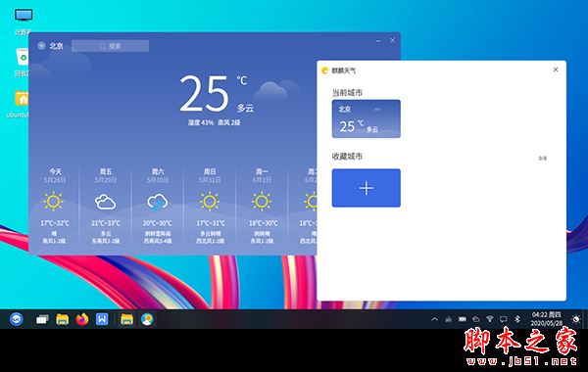This screenshot has height=372, width=588.
Task: Click the 湿度 43% humidity text
Action: (x=201, y=122)
